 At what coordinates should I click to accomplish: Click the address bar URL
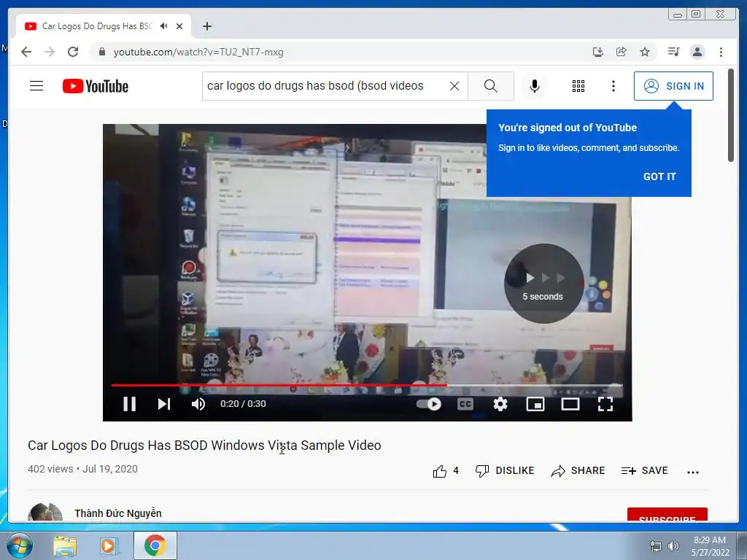click(x=198, y=52)
